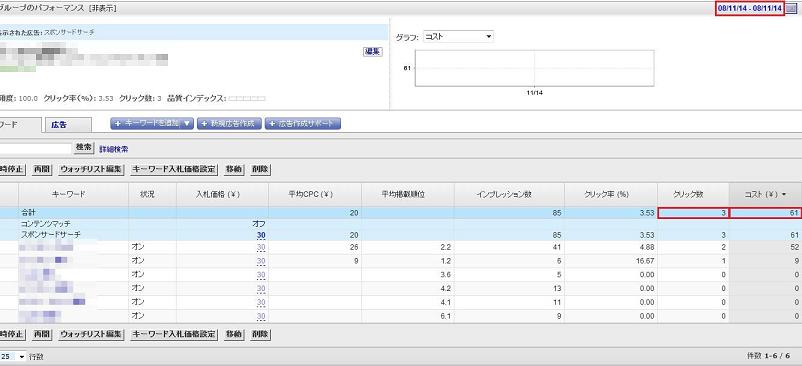
Task: Select the コンテンツマッチ row label
Action: click(46, 224)
